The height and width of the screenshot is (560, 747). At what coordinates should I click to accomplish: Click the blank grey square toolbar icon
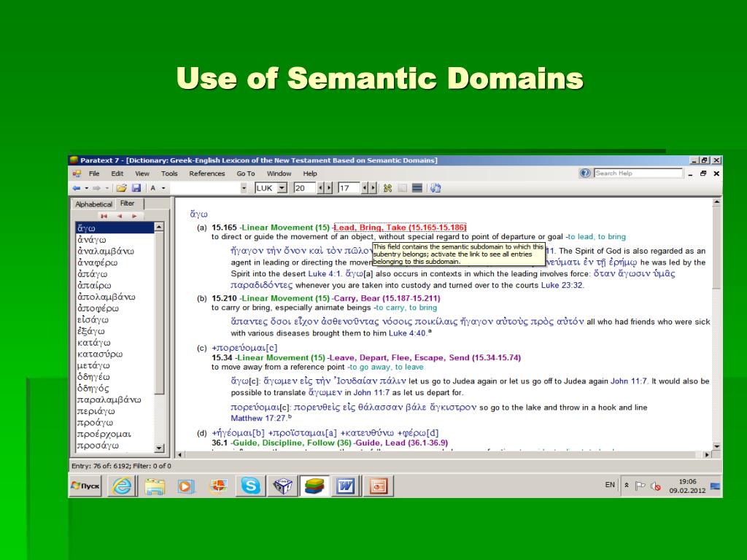coord(403,188)
